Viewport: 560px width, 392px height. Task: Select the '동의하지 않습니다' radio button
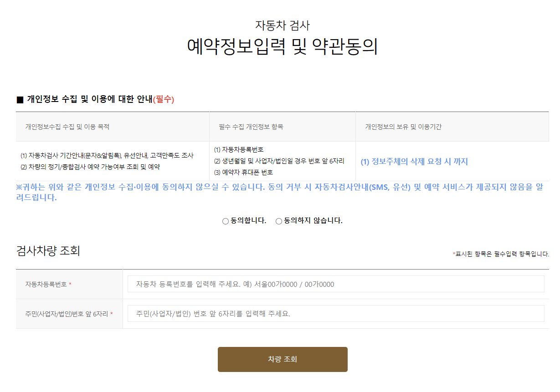pos(278,221)
